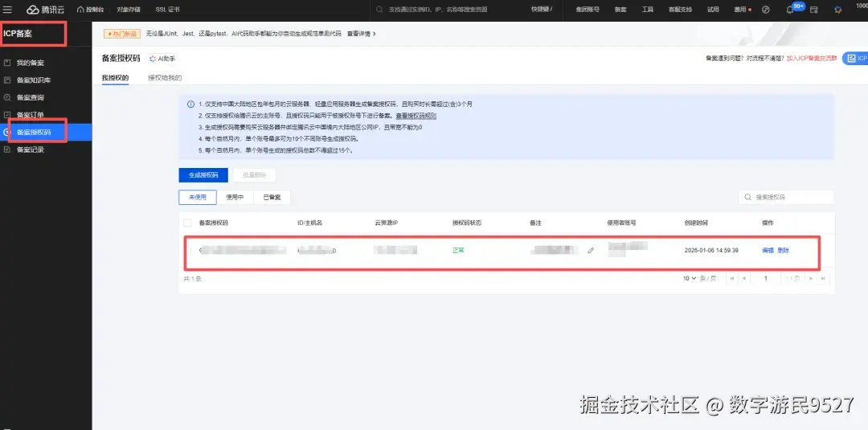Viewport: 868px width, 430px height.
Task: Click the 备案知识库 sidebar icon
Action: point(7,80)
